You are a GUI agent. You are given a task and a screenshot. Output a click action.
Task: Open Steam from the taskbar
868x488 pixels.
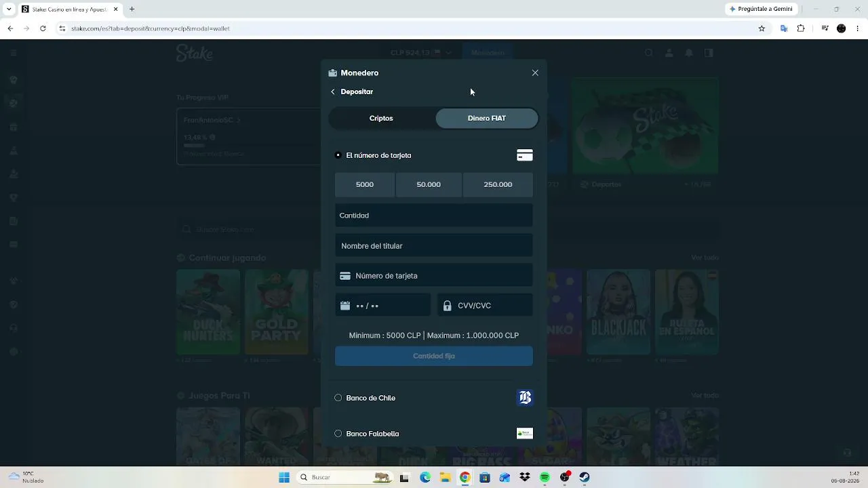pos(585,477)
